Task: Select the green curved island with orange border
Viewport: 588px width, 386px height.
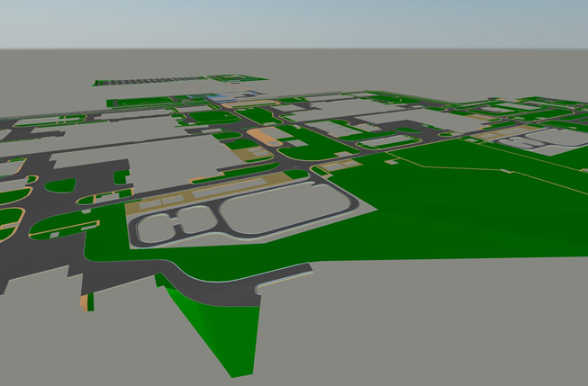Action: tap(64, 225)
